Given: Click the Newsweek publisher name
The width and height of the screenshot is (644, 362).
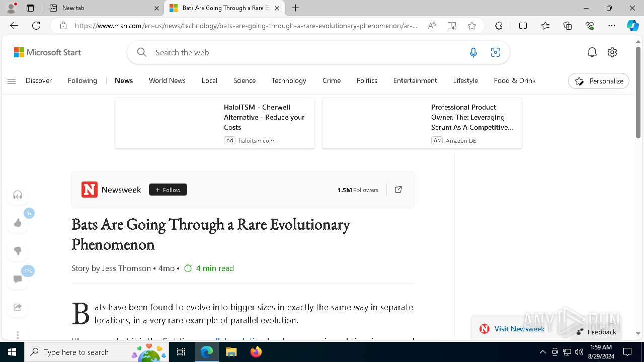Looking at the screenshot, I should tap(121, 190).
